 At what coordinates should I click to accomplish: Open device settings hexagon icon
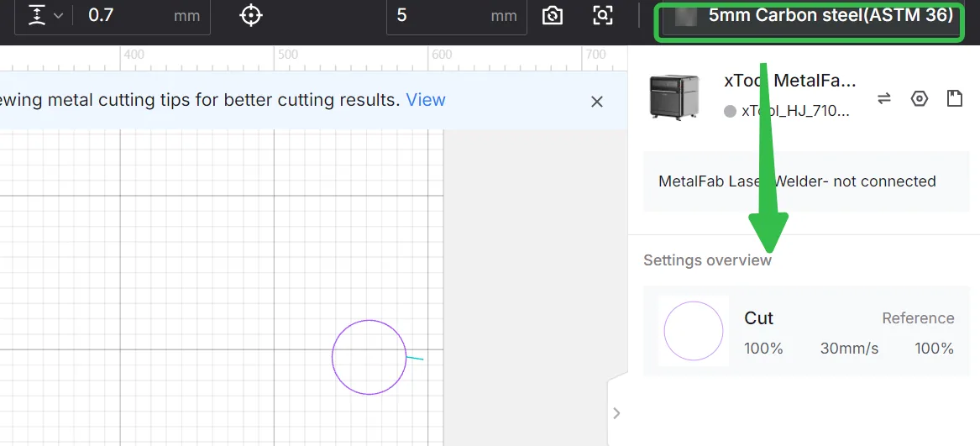[x=919, y=98]
